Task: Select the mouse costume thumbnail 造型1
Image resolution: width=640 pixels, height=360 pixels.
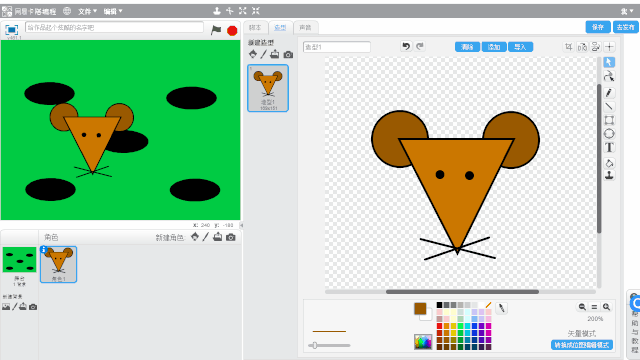Action: pos(268,88)
